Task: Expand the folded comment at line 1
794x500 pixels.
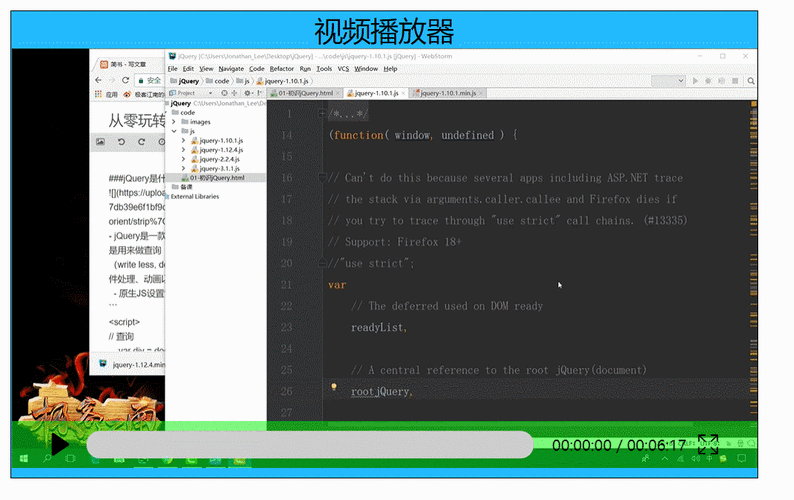Action: click(322, 113)
